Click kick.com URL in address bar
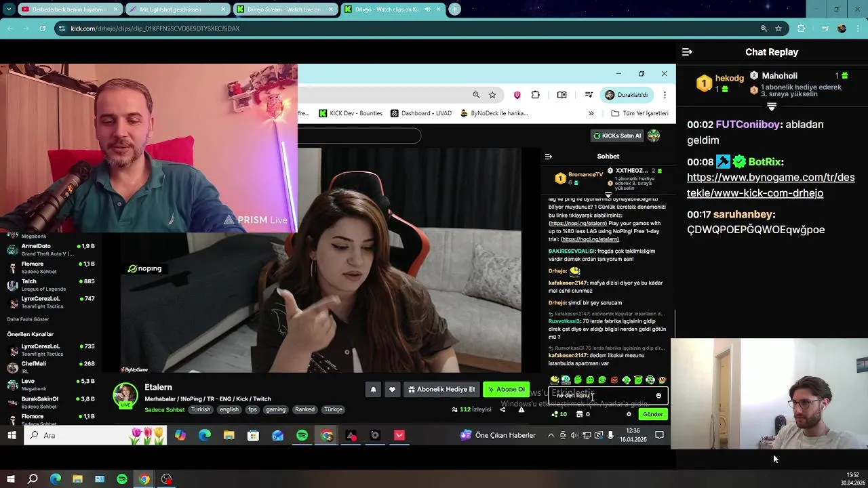 (155, 28)
